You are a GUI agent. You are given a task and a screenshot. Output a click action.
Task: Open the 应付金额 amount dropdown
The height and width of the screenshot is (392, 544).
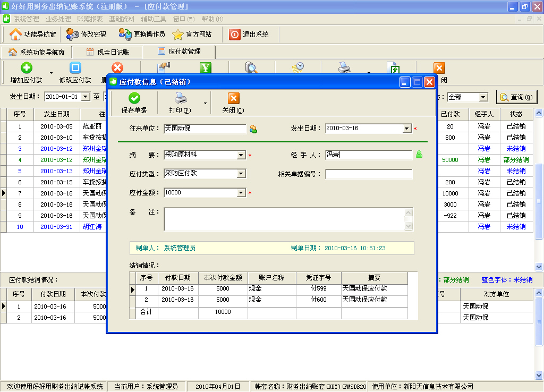(241, 193)
